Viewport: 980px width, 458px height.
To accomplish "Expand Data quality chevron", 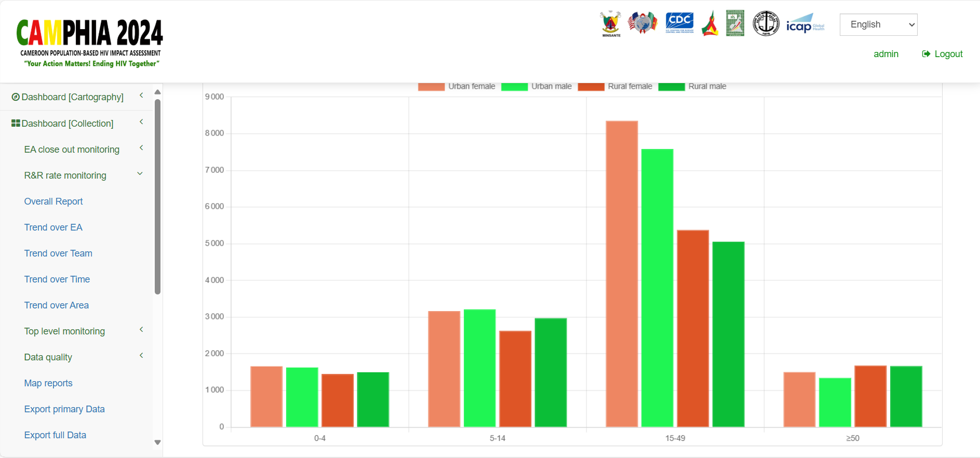I will point(141,356).
